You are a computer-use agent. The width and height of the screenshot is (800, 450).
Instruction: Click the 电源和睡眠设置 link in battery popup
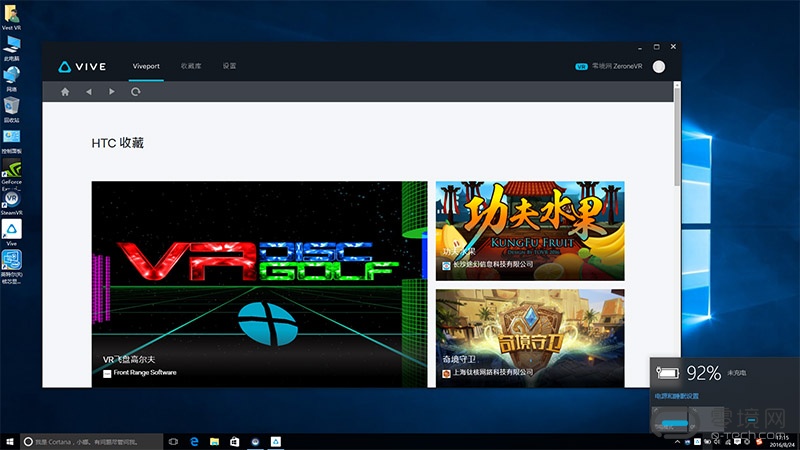point(677,396)
